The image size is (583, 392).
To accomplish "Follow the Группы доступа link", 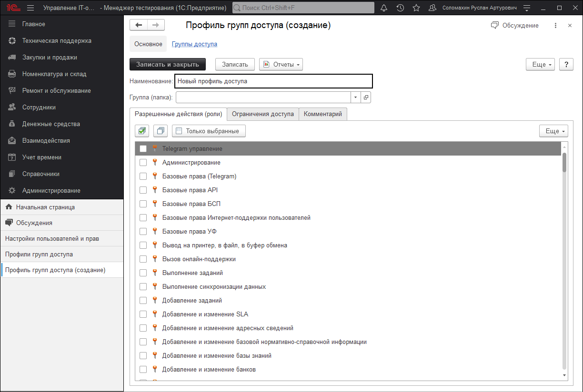I will point(194,44).
